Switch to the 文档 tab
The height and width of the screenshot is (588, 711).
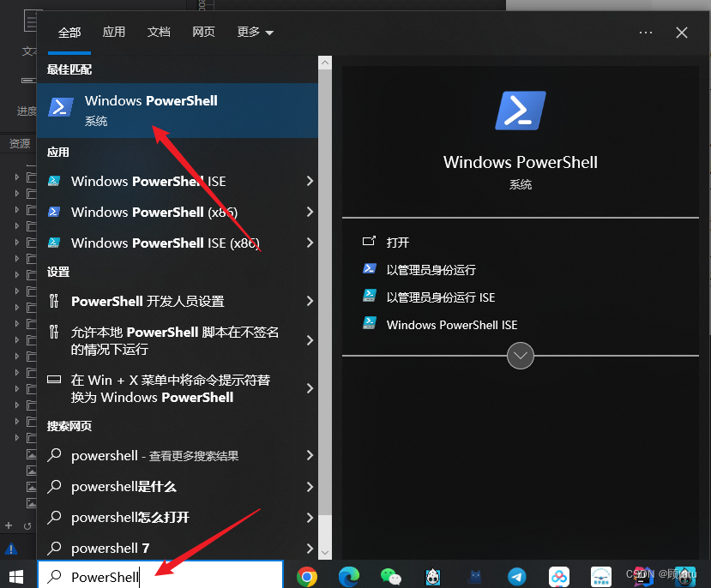[159, 33]
